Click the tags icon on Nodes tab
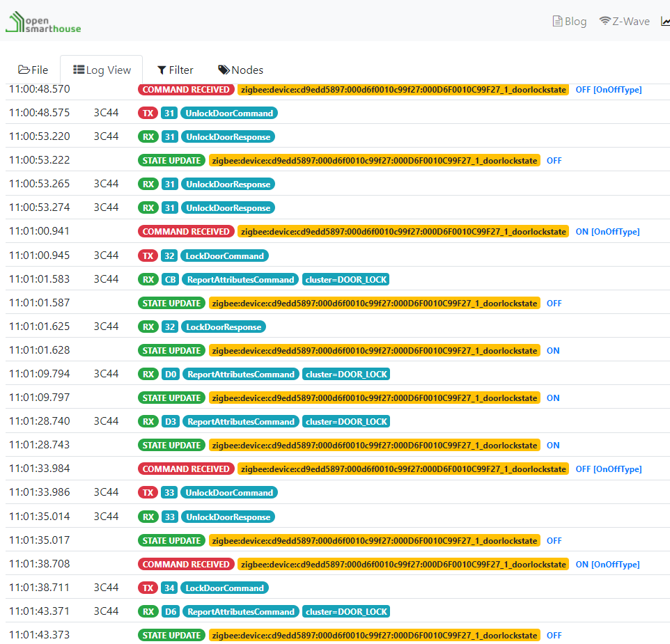The image size is (670, 644). 224,70
